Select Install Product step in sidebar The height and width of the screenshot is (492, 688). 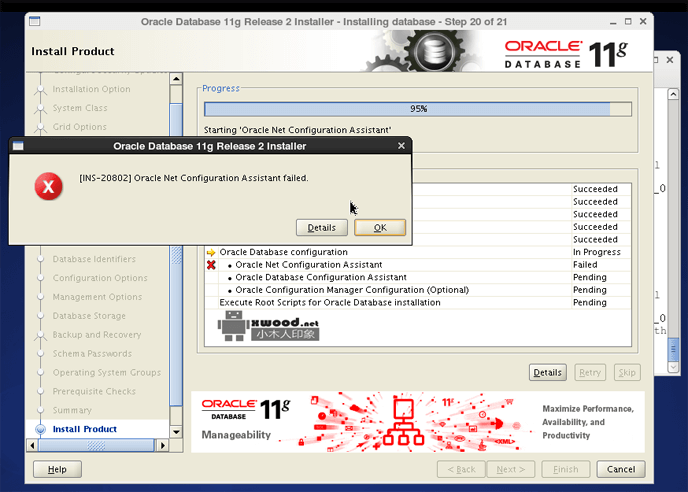click(x=84, y=429)
